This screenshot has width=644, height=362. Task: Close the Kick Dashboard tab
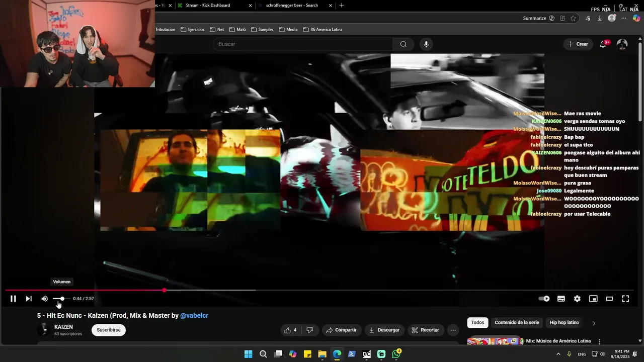click(250, 6)
